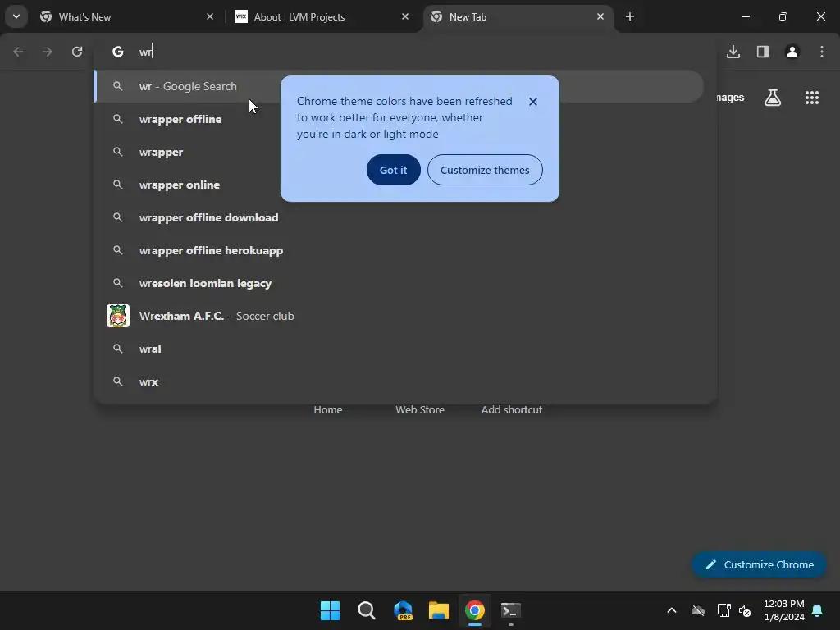Screen dimensions: 840x630
Task: Open the profile avatar menu
Action: [x=792, y=52]
